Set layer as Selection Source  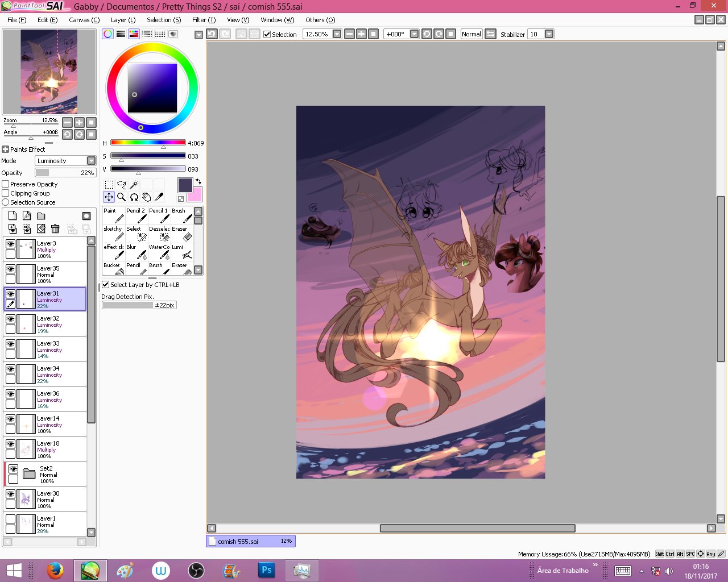click(6, 202)
